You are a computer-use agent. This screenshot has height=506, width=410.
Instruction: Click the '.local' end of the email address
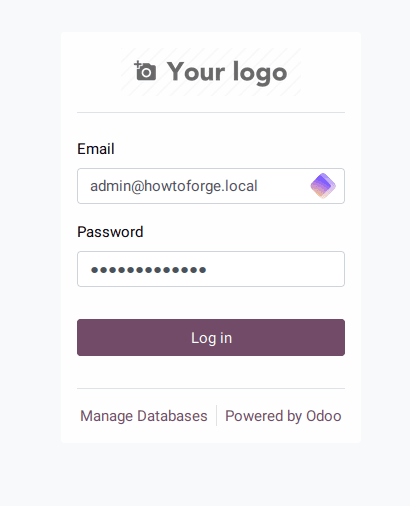click(239, 186)
